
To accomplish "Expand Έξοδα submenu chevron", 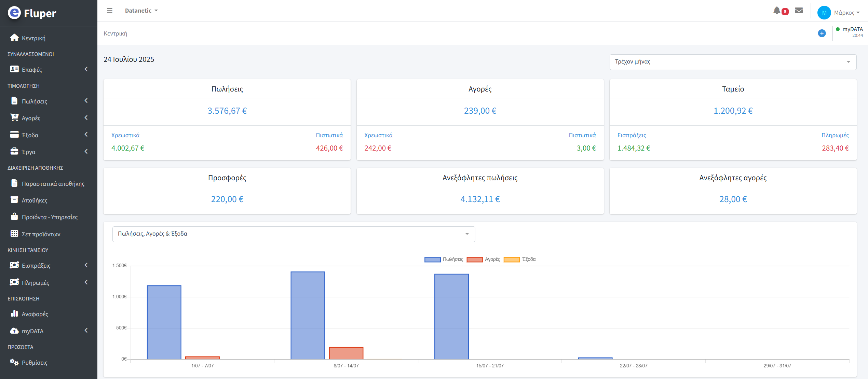I will click(x=86, y=134).
